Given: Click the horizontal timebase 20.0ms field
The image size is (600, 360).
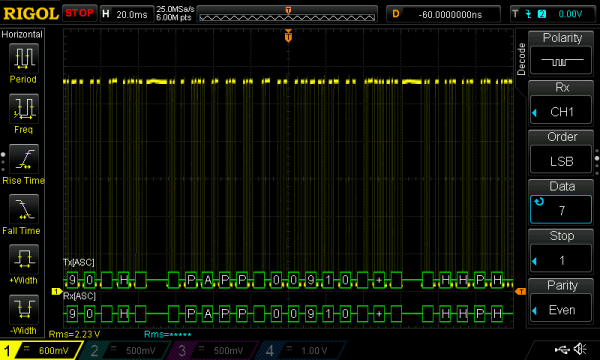Looking at the screenshot, I should pos(127,14).
